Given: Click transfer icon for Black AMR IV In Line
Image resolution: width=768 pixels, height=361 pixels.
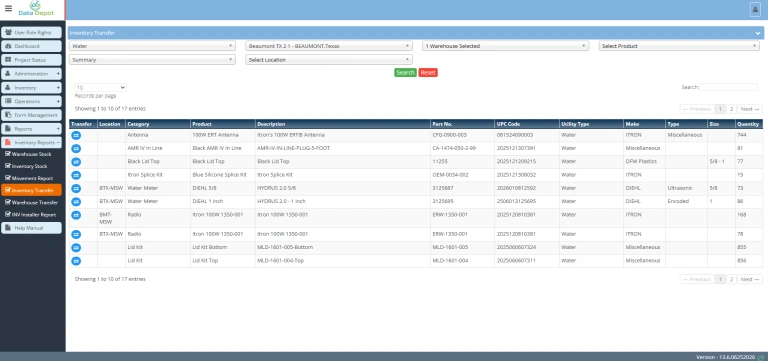Looking at the screenshot, I should pos(76,148).
